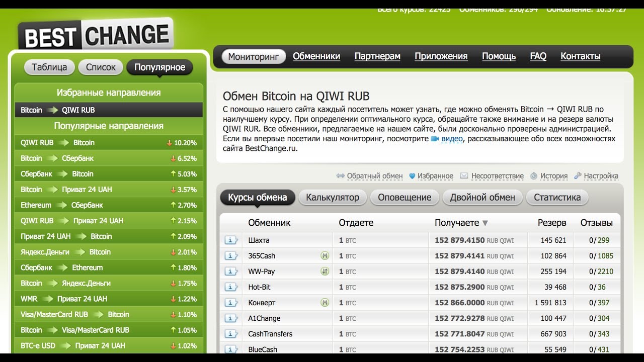Click the clock icon for История
The width and height of the screenshot is (644, 362).
tap(534, 176)
